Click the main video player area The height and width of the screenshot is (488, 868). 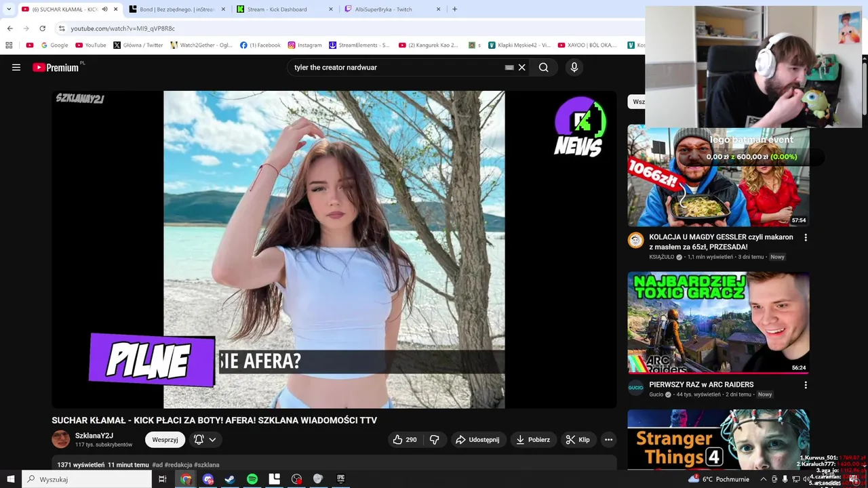(x=334, y=249)
